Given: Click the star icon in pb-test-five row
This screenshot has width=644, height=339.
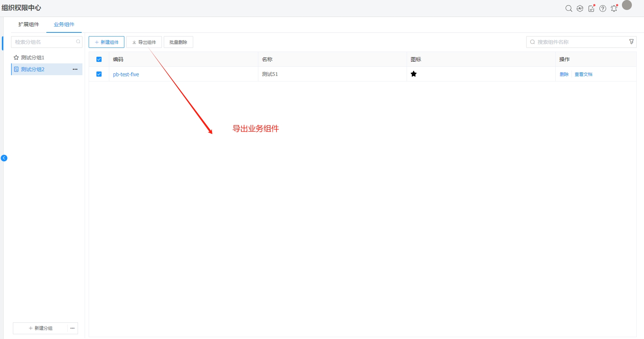Looking at the screenshot, I should point(414,74).
